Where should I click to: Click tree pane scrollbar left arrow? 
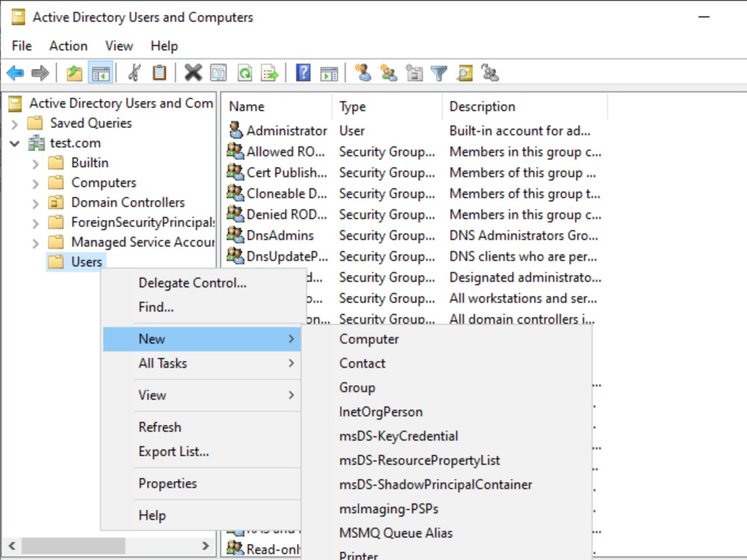(x=12, y=546)
